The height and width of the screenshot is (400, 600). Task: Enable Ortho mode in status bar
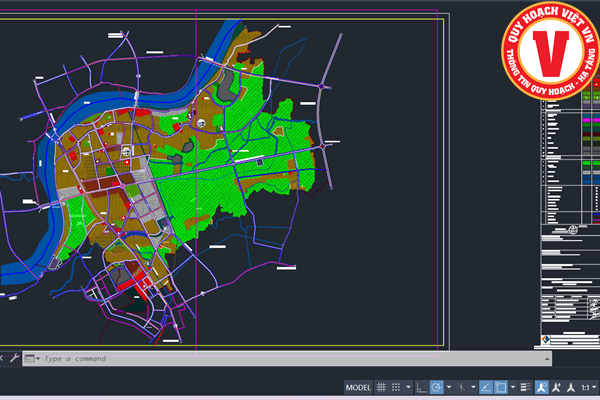click(422, 387)
